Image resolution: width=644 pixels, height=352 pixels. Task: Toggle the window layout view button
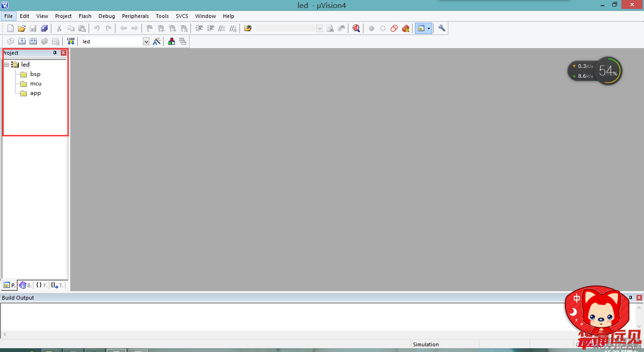[x=420, y=28]
